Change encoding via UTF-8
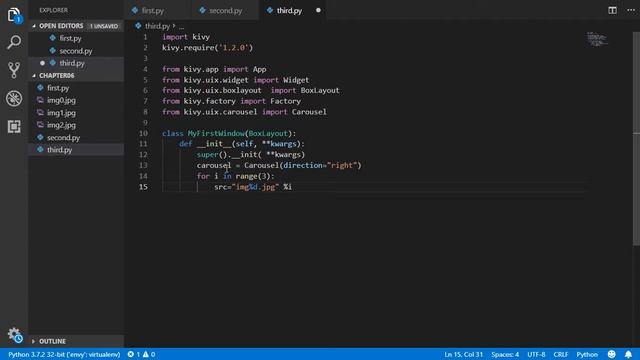The height and width of the screenshot is (360, 640). pos(536,354)
